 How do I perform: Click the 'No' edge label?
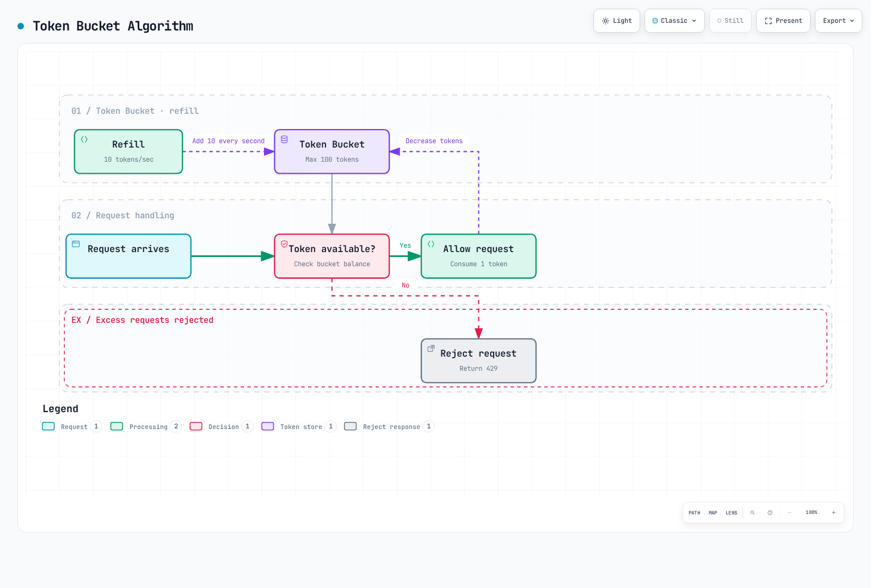[406, 285]
